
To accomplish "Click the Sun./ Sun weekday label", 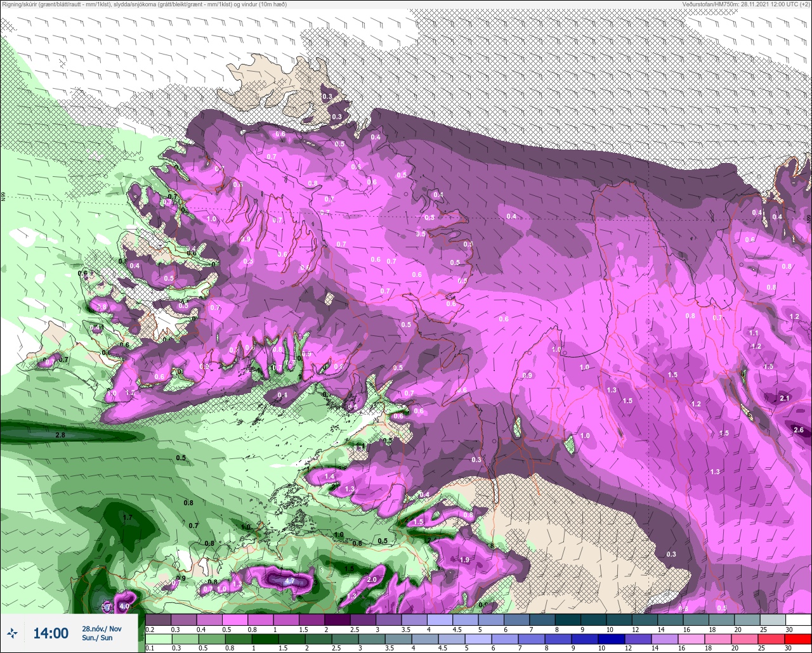I will click(97, 638).
